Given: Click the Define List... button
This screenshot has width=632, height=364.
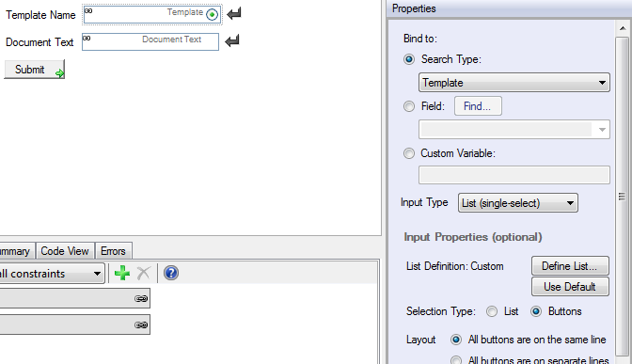Looking at the screenshot, I should 570,266.
